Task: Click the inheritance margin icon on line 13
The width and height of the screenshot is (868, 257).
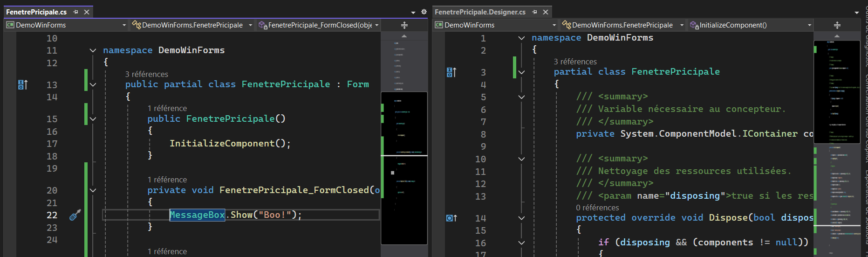Action: 23,85
